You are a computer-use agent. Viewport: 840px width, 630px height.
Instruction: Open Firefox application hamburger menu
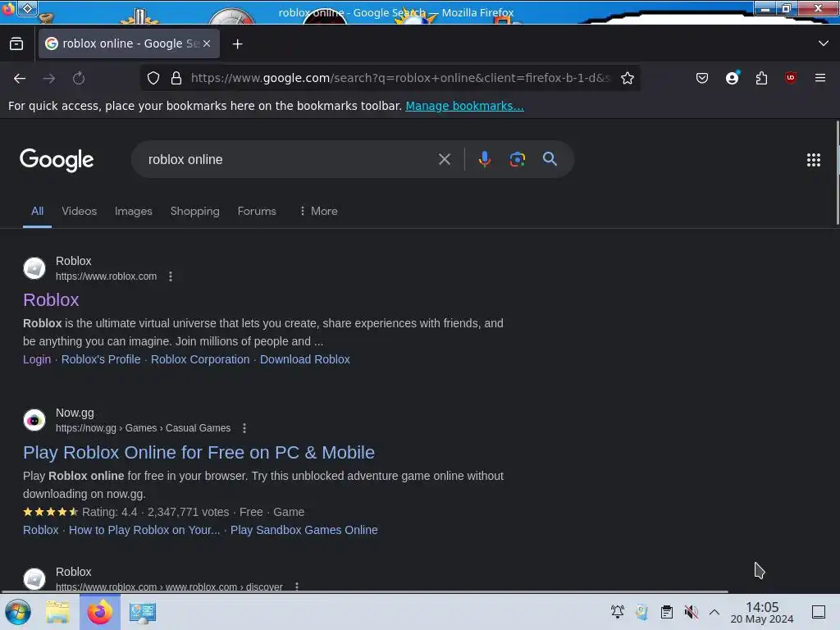(819, 78)
